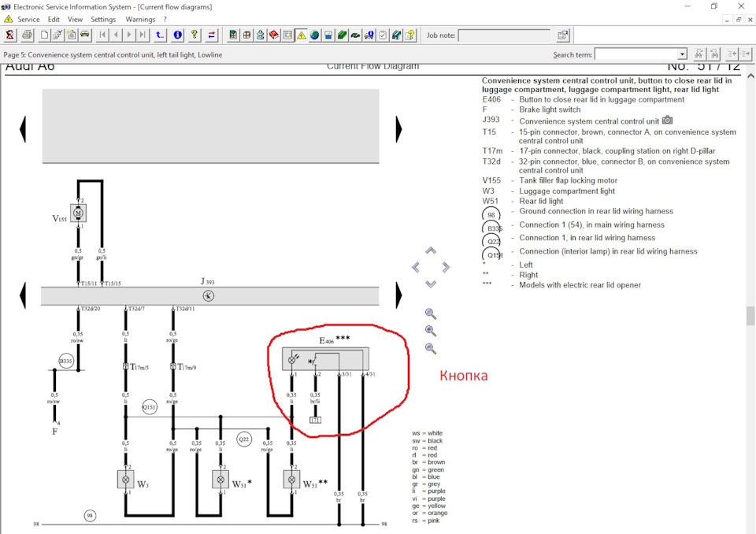756x534 pixels.
Task: Open the Edit menu
Action: tap(54, 19)
